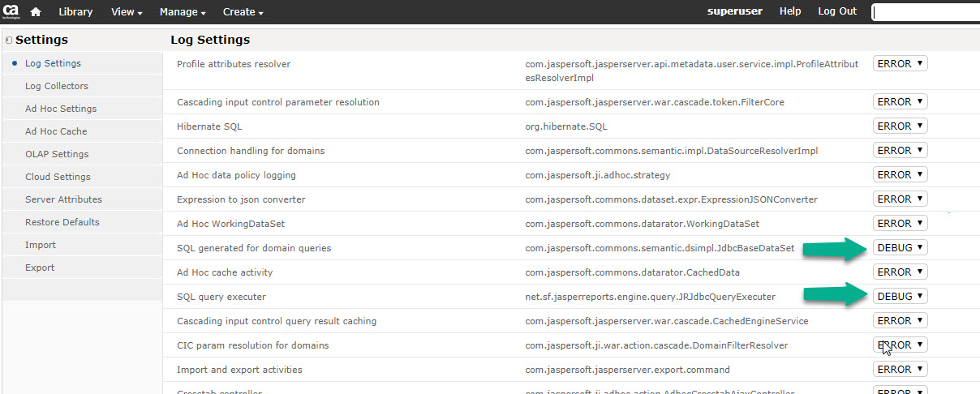Click the CA Technologies logo
Image resolution: width=980 pixels, height=394 pixels.
(x=11, y=11)
